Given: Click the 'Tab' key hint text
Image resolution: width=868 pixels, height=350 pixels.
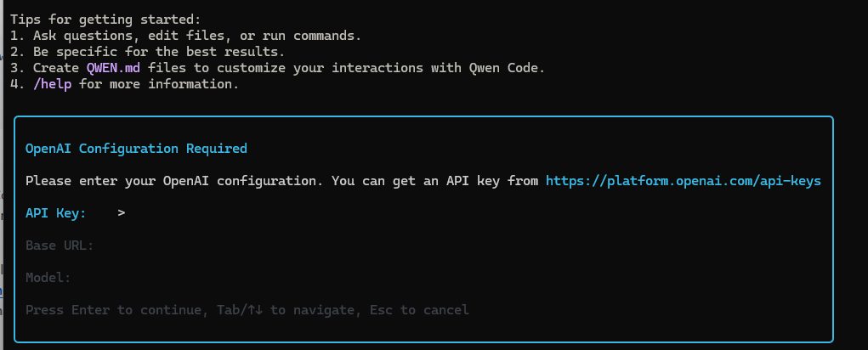Looking at the screenshot, I should (227, 310).
